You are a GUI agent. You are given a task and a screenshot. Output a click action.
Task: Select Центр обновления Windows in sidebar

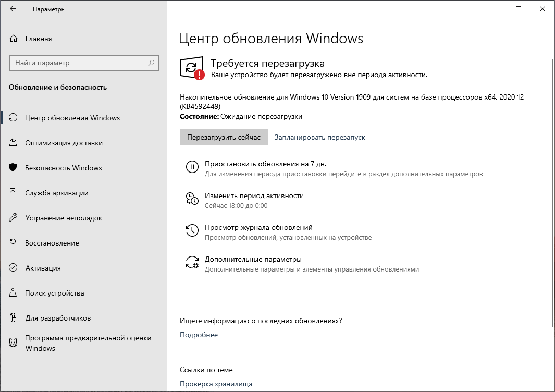73,117
